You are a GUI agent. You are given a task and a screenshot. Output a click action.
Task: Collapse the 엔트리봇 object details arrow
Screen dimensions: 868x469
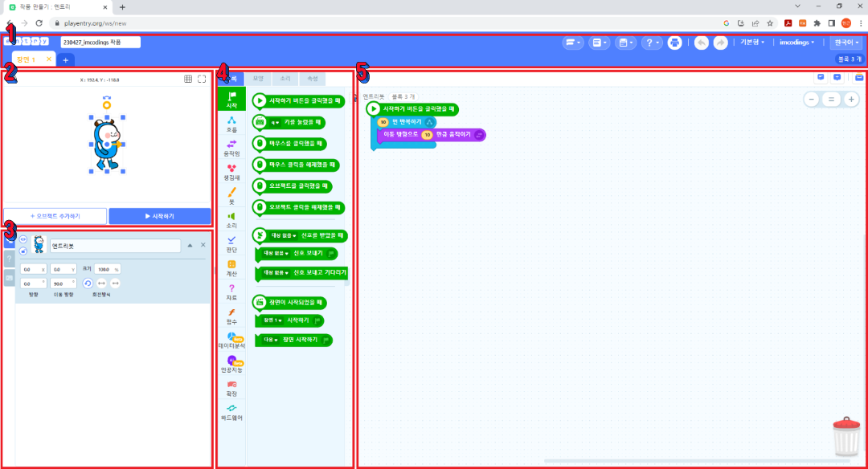pos(190,245)
